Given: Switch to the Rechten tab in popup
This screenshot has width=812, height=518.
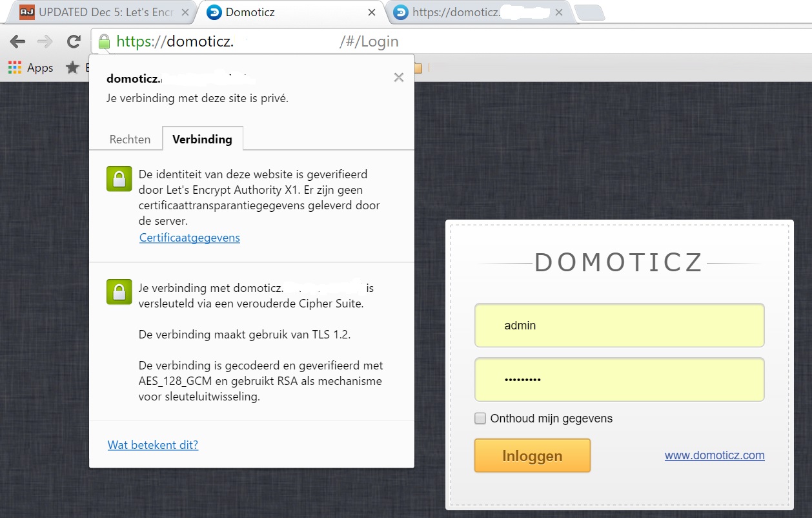Looking at the screenshot, I should (x=130, y=139).
